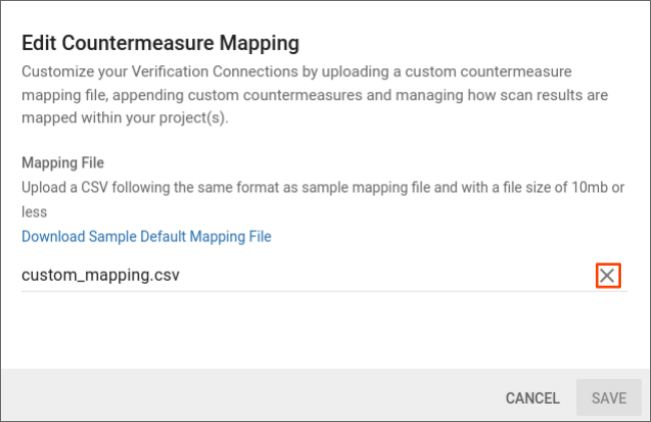Image resolution: width=651 pixels, height=422 pixels.
Task: Save the countermeasure mapping
Action: tap(608, 398)
